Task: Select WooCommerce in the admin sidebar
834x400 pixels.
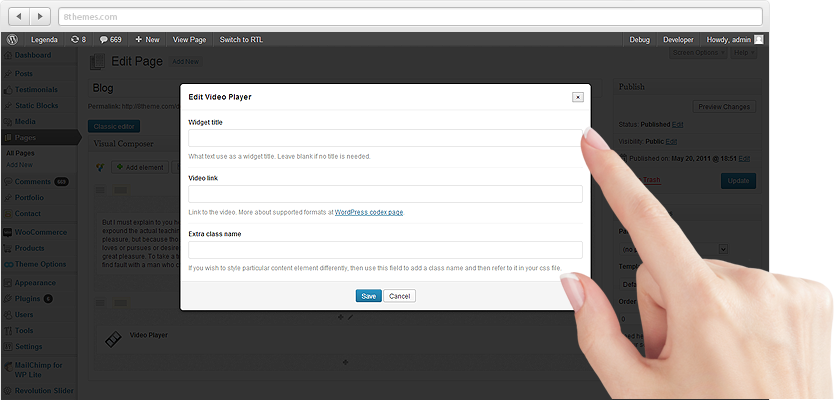Action: click(38, 231)
